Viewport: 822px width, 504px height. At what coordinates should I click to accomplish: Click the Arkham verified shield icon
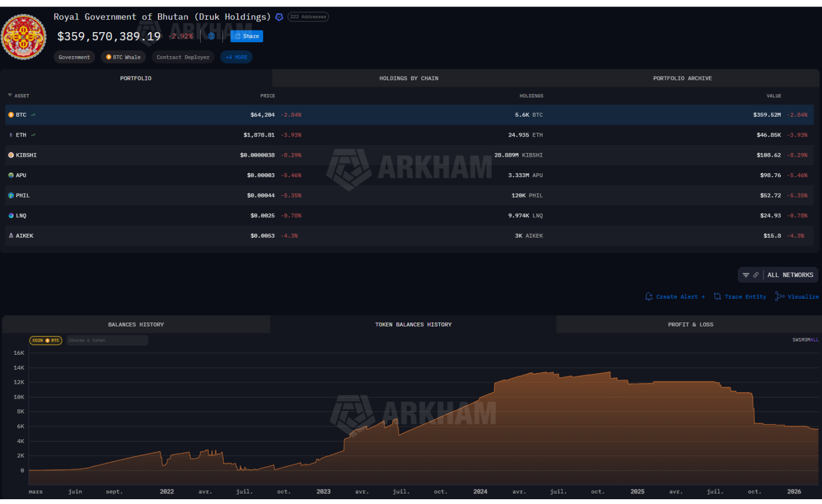point(279,17)
